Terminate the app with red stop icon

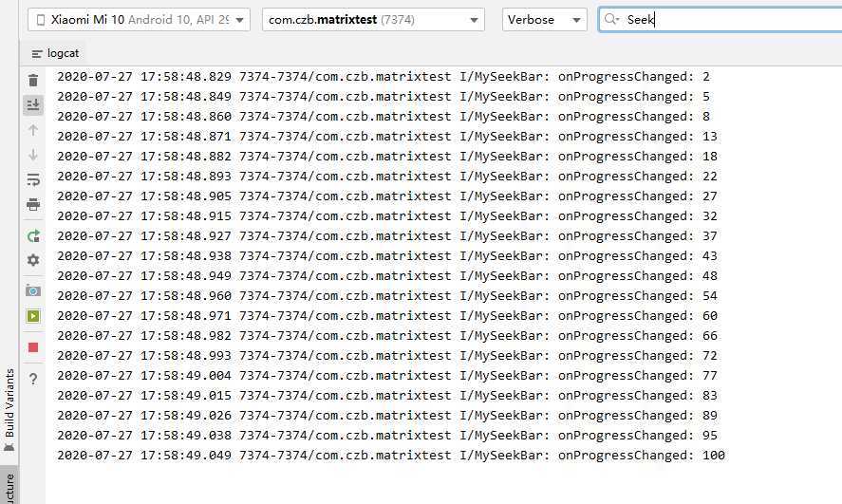[33, 347]
